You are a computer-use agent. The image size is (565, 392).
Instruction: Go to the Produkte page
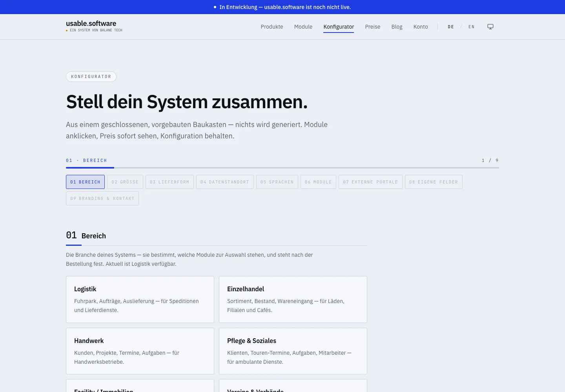pyautogui.click(x=272, y=27)
